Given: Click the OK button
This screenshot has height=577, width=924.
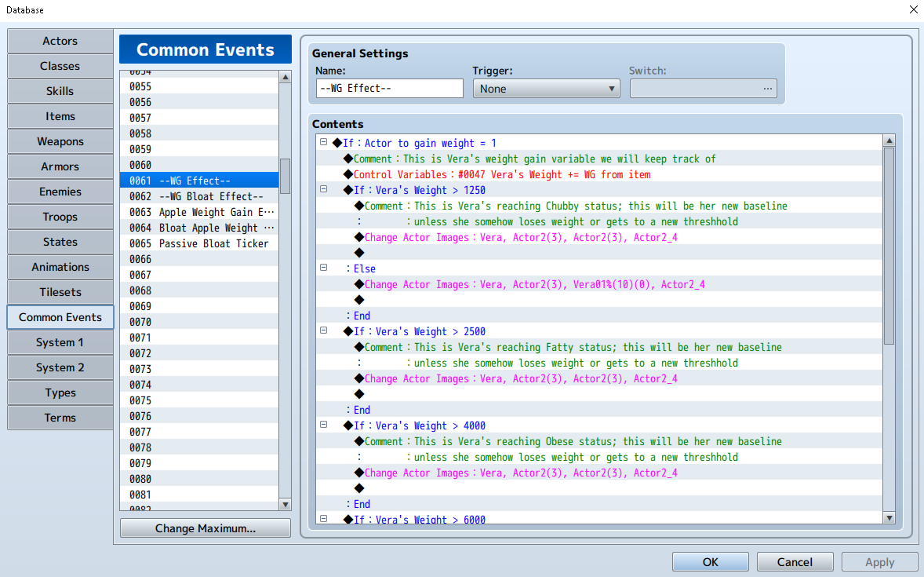Looking at the screenshot, I should [711, 561].
